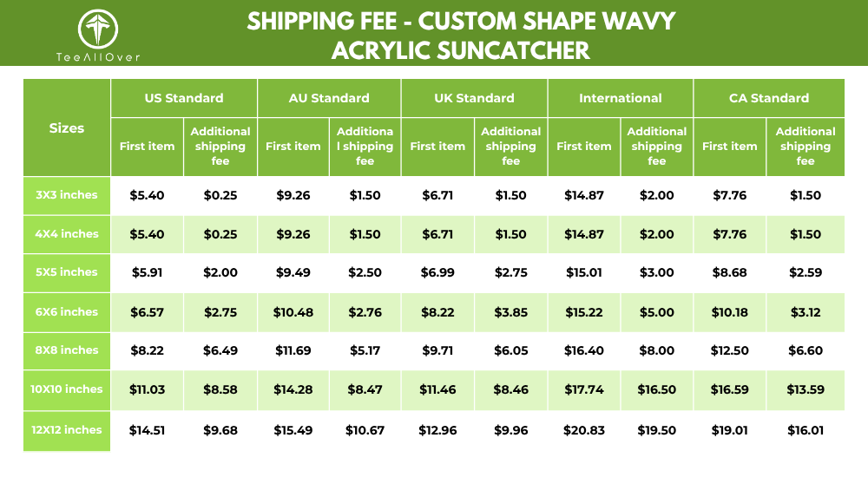Viewport: 868px width, 477px height.
Task: Click the $11.03 US first item cell
Action: [x=147, y=390]
